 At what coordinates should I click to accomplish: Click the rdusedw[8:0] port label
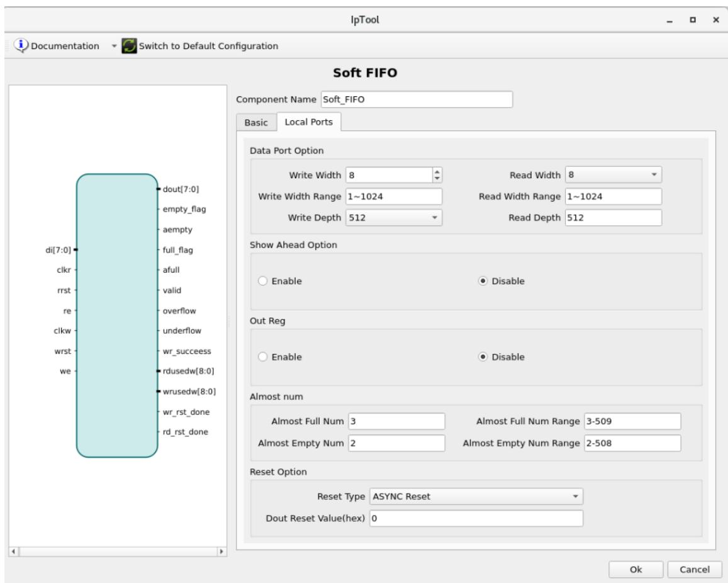click(x=189, y=371)
